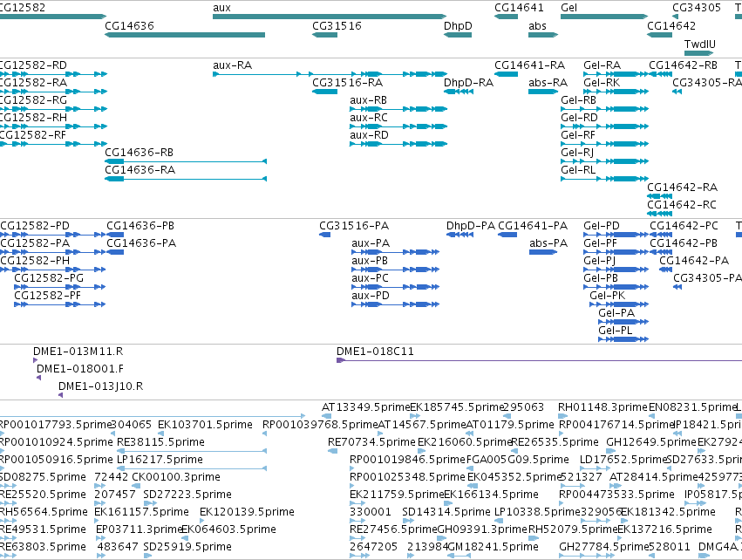
Task: Select transcript Gel-RD label
Action: pos(579,118)
